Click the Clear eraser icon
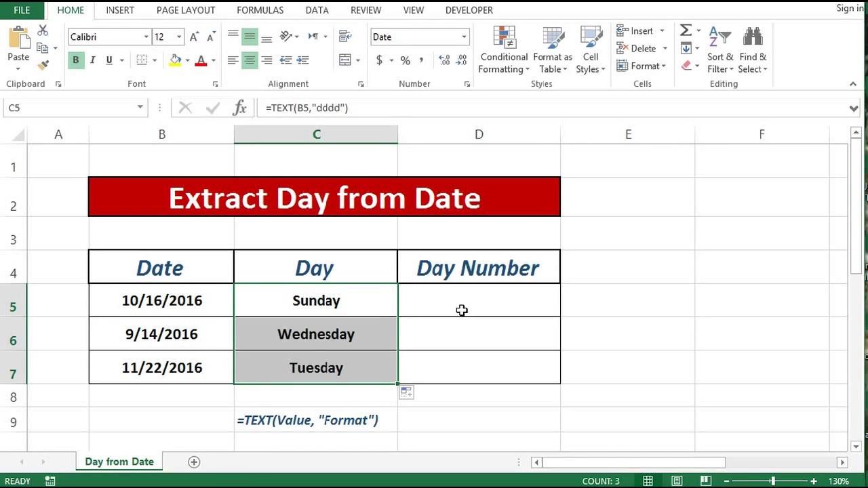Screen dimensions: 868x488 [x=686, y=66]
